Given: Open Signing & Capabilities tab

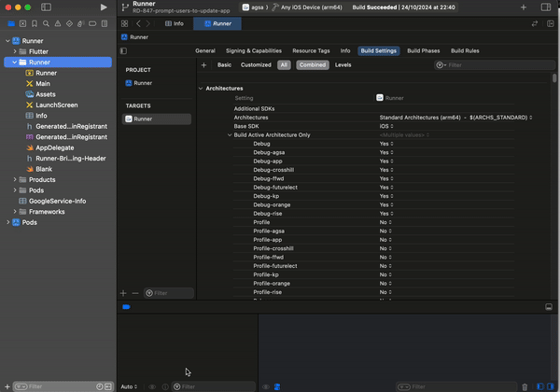Looking at the screenshot, I should pyautogui.click(x=254, y=50).
